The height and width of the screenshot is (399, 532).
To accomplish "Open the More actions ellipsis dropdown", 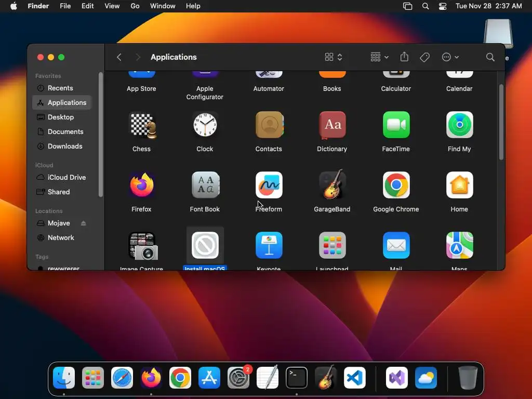I will [x=450, y=57].
